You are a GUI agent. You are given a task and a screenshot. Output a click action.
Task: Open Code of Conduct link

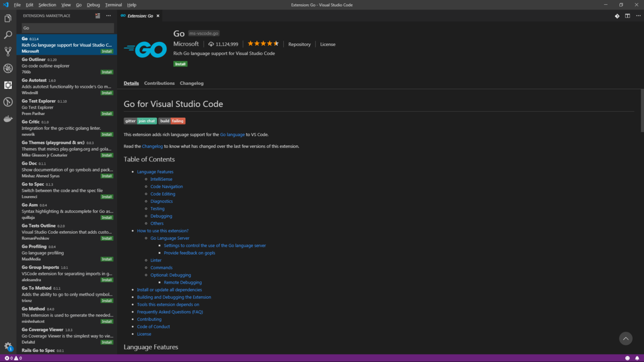pos(153,327)
